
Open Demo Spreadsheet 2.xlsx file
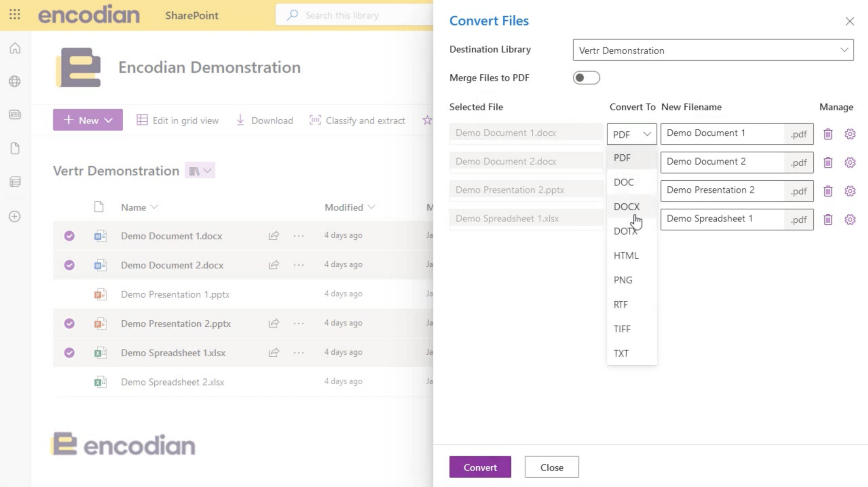coord(172,382)
